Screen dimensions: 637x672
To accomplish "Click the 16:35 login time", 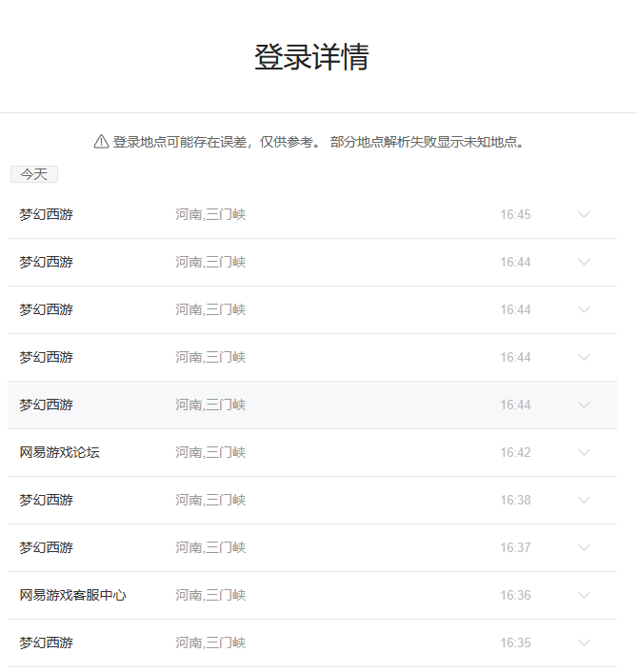I will [515, 642].
